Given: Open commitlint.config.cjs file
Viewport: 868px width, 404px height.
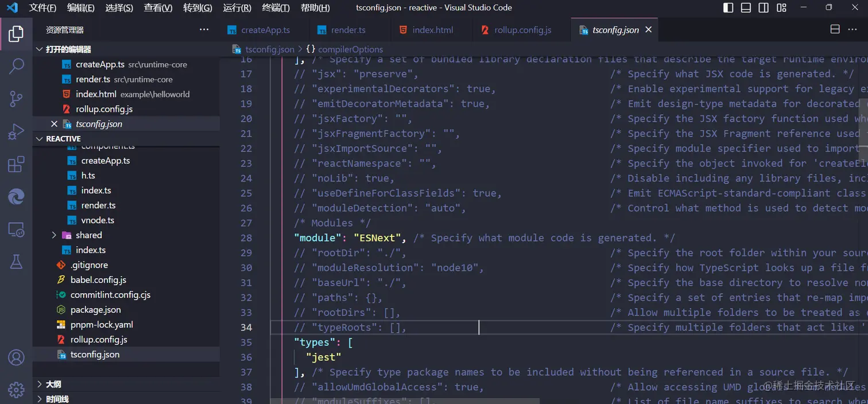Looking at the screenshot, I should click(x=126, y=295).
